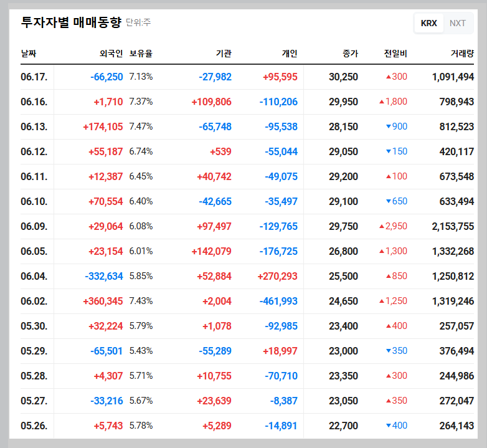Select the 06.13. date cell

click(x=34, y=126)
